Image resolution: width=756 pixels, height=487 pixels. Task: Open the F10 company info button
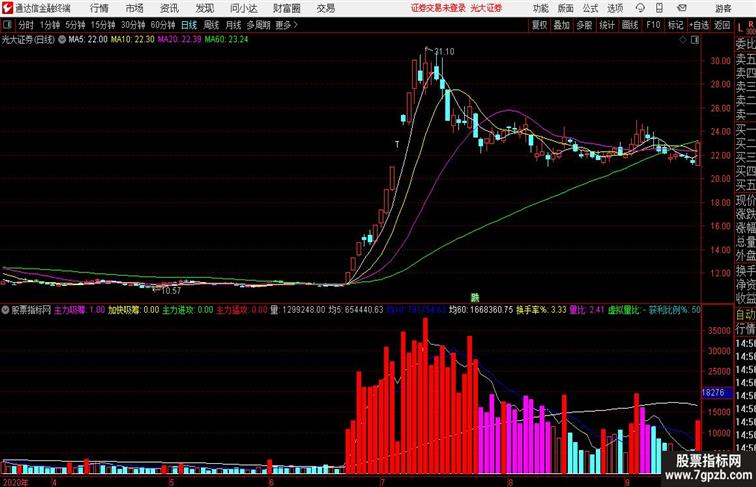(x=653, y=25)
